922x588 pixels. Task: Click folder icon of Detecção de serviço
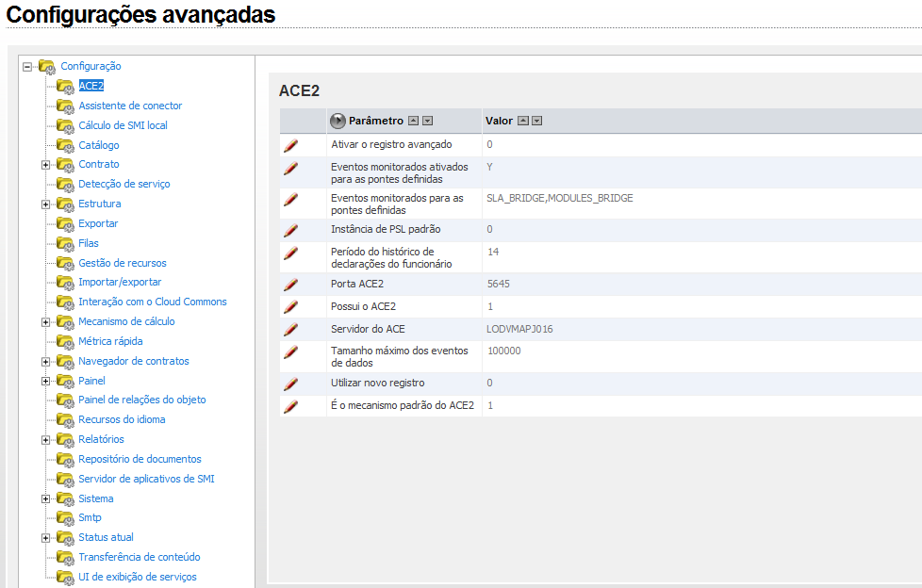point(65,185)
